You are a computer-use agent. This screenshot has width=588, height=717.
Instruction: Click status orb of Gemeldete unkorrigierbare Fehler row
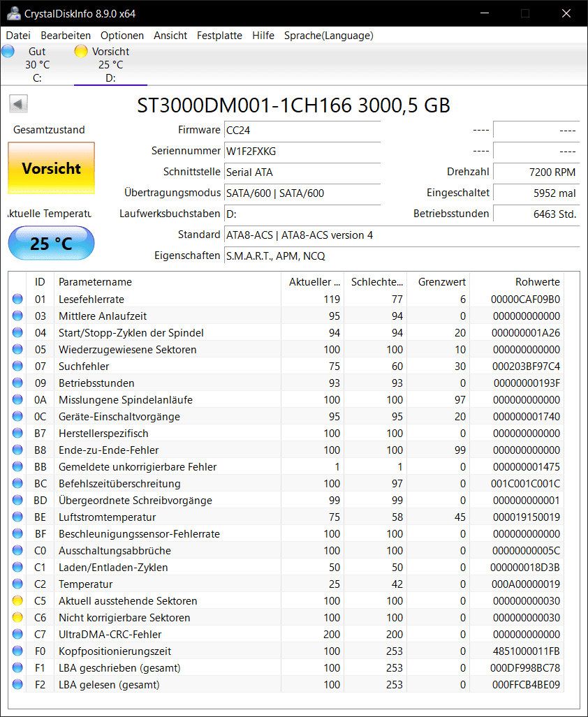click(x=17, y=467)
